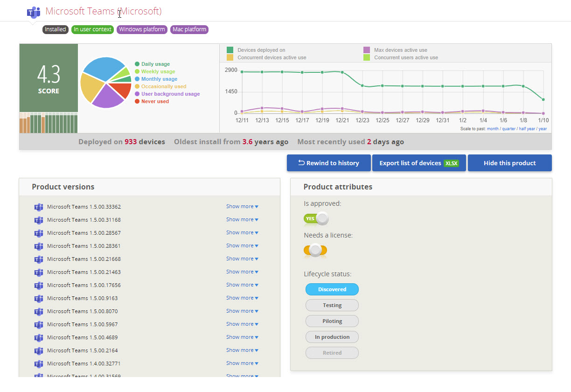Click Teams icon beside version 1.5.00.28567
Image resolution: width=571 pixels, height=392 pixels.
[x=39, y=233]
